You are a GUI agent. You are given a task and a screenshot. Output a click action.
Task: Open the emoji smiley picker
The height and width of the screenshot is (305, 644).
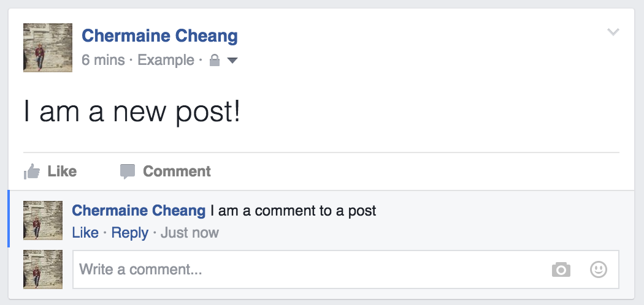pos(598,269)
